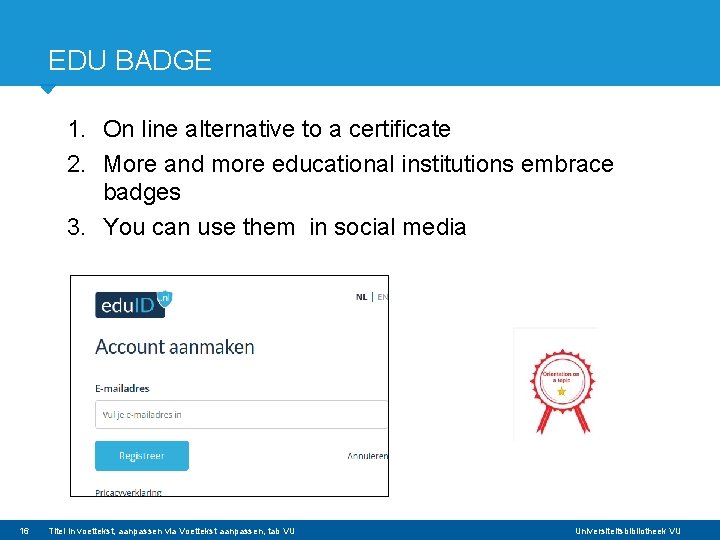The width and height of the screenshot is (720, 540).
Task: Open the Privacyverklaring link
Action: tap(128, 492)
